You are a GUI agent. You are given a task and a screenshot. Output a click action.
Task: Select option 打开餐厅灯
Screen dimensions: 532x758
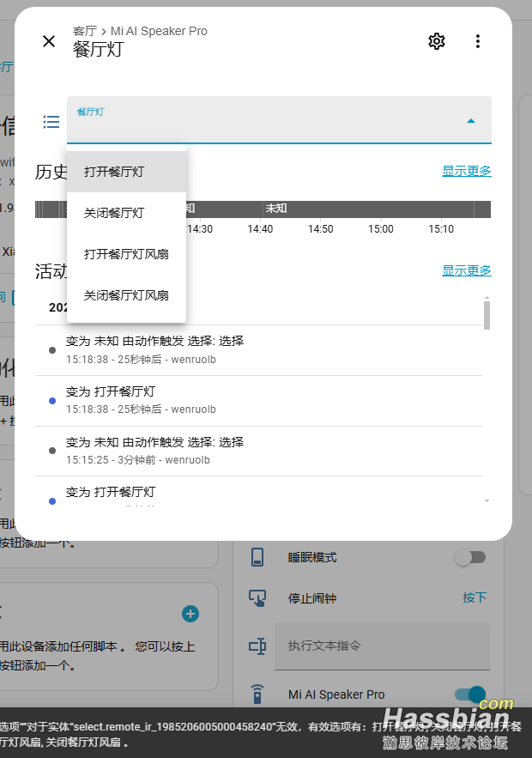pos(127,172)
